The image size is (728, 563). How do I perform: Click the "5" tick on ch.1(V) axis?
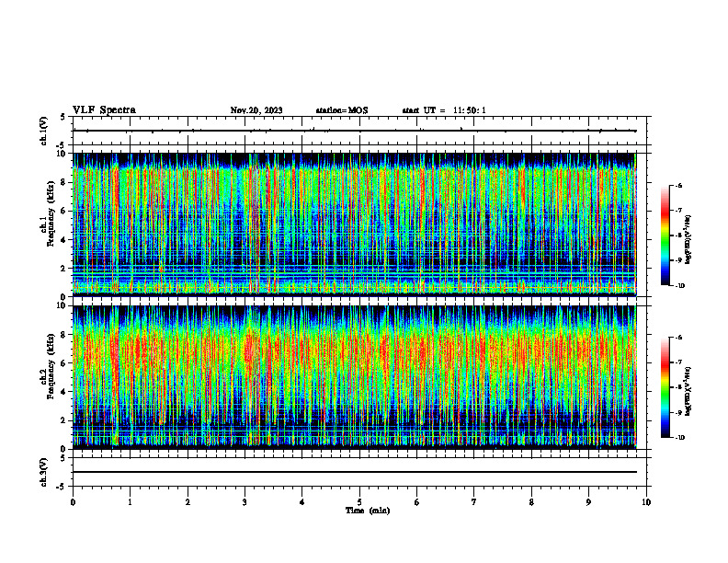pyautogui.click(x=63, y=117)
